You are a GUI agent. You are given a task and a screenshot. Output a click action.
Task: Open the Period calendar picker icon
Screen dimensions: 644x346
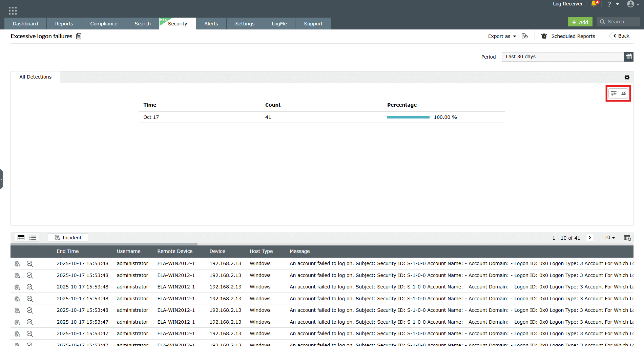pyautogui.click(x=628, y=57)
